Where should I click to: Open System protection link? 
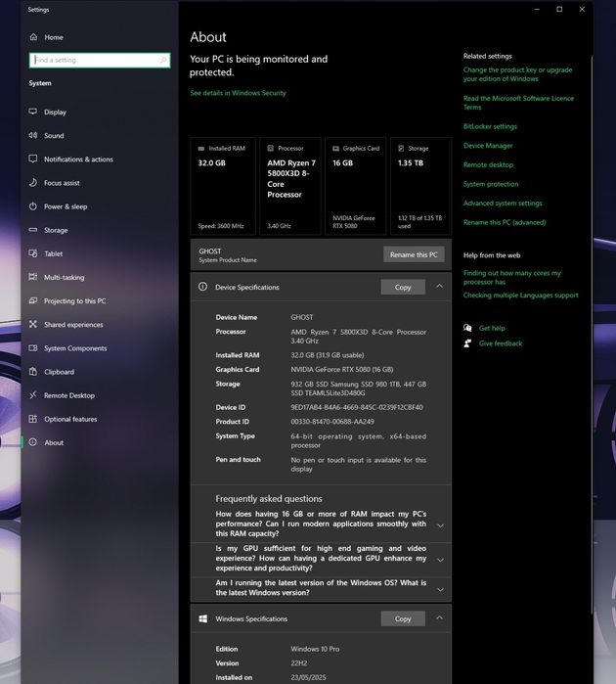[491, 184]
